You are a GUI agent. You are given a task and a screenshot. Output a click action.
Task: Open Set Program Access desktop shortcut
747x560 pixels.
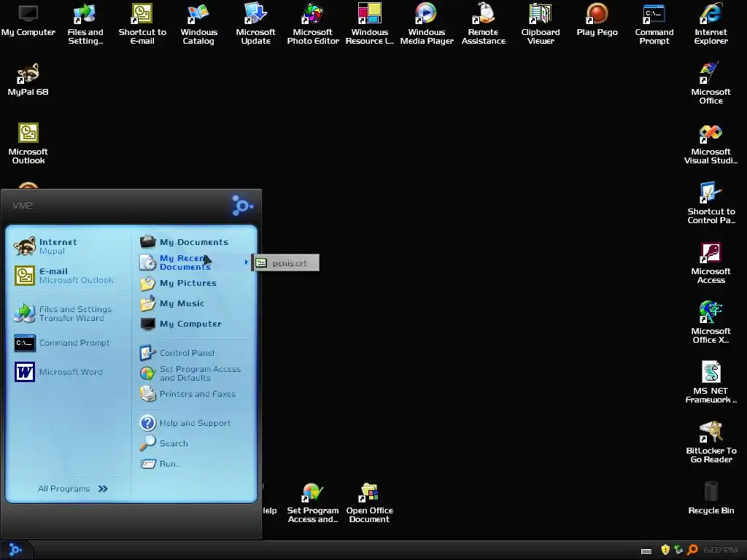(x=313, y=503)
